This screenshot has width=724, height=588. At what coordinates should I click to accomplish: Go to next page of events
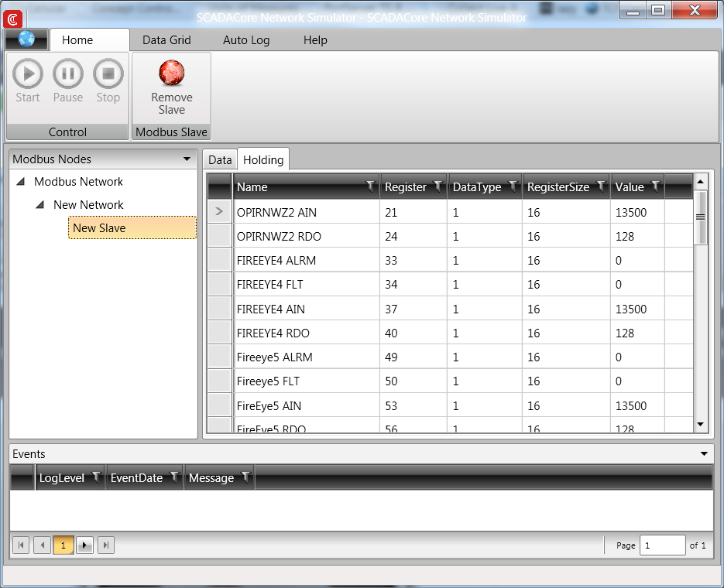pos(84,545)
